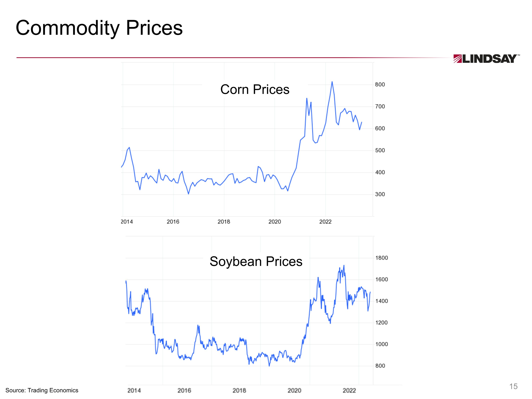Click 2016 on soybean chart x-axis
Image resolution: width=532 pixels, height=399 pixels.
pos(184,391)
